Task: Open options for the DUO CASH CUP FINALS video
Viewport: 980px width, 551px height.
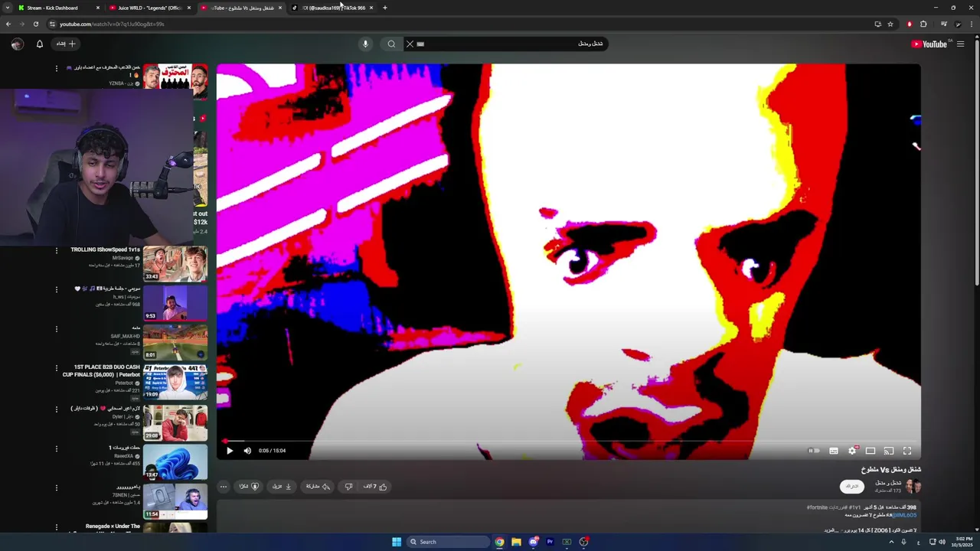Action: [x=56, y=368]
